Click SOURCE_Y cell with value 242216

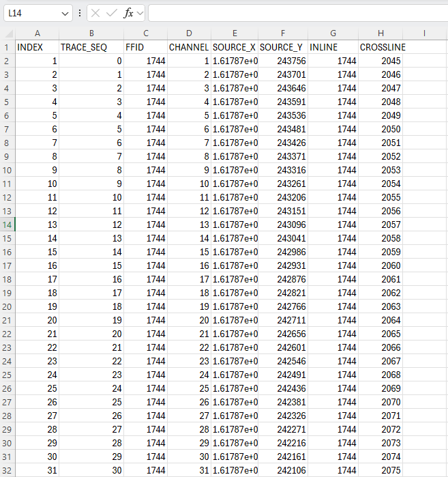pos(283,443)
